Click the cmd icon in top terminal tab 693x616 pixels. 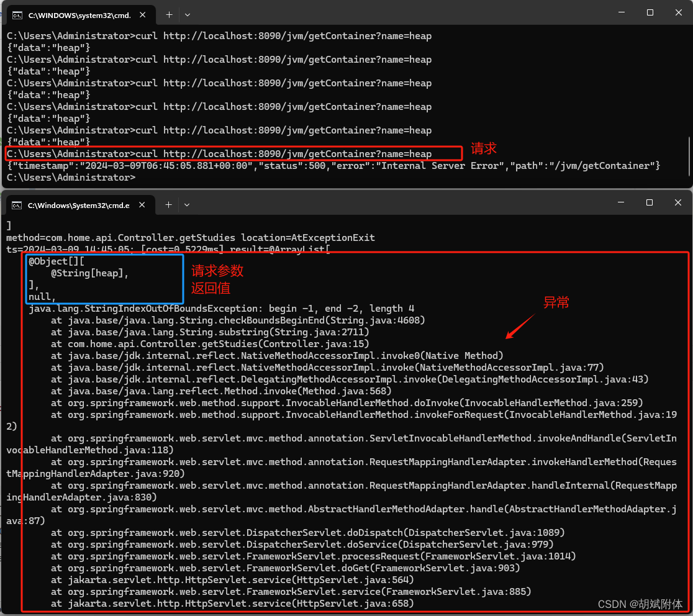point(17,16)
